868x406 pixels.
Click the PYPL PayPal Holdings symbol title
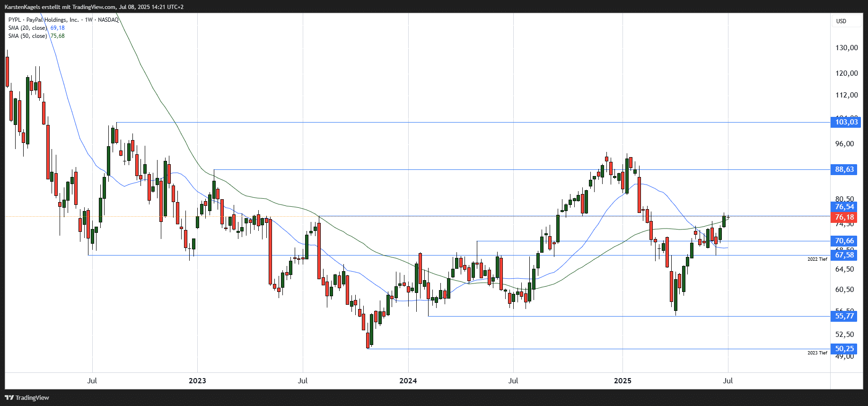click(63, 20)
